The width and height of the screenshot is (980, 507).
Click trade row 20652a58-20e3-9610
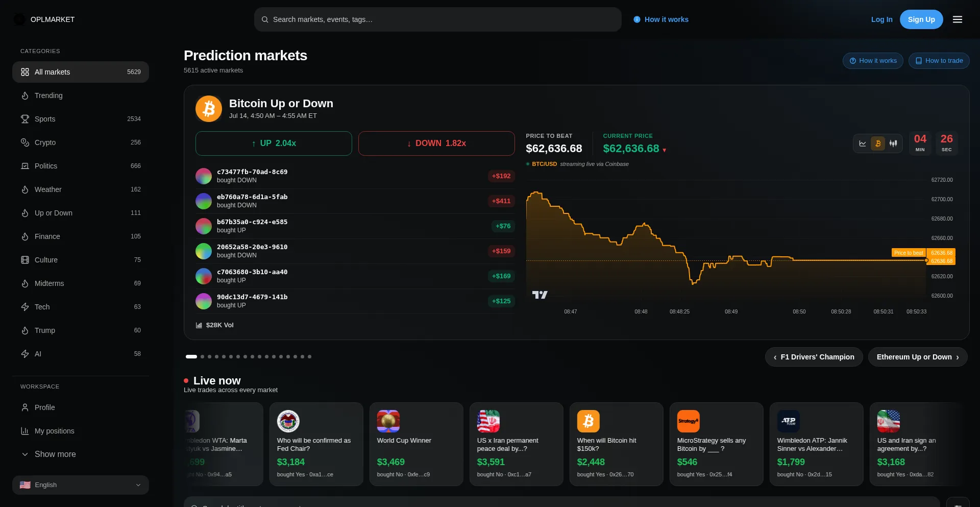click(355, 251)
